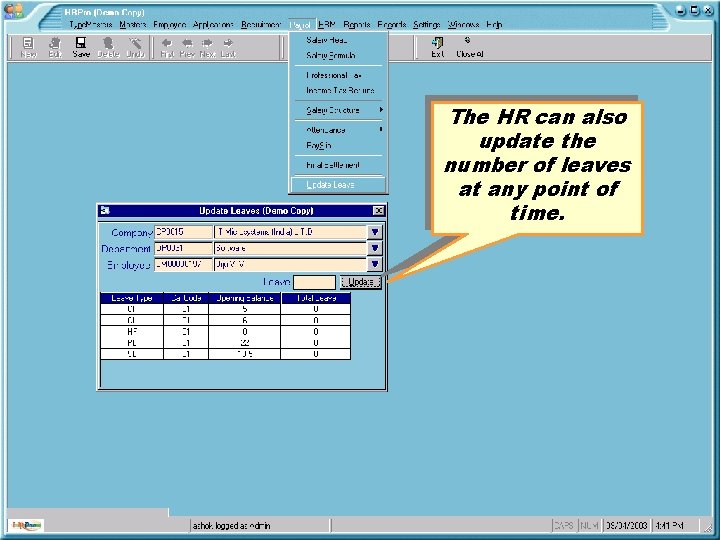Click the Exit door icon
720x540 pixels.
[x=437, y=43]
